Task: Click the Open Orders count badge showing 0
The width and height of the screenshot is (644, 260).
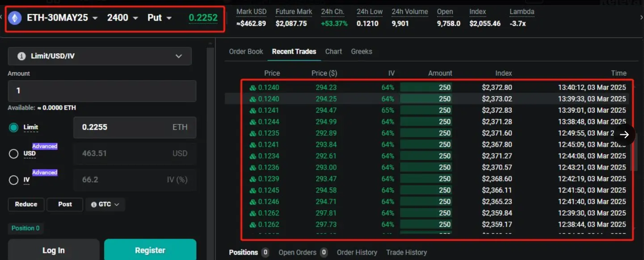Action: [324, 252]
